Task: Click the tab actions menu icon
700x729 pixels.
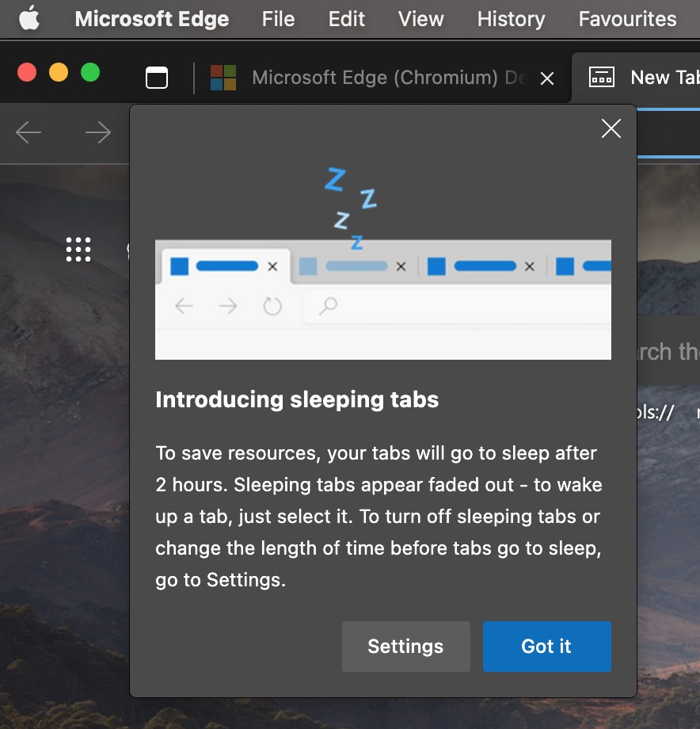Action: click(157, 78)
